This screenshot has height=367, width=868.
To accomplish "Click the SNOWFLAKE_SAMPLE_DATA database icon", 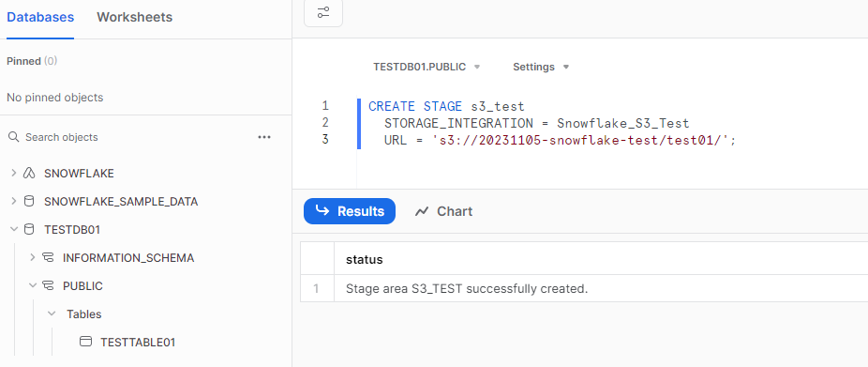I will coord(29,202).
